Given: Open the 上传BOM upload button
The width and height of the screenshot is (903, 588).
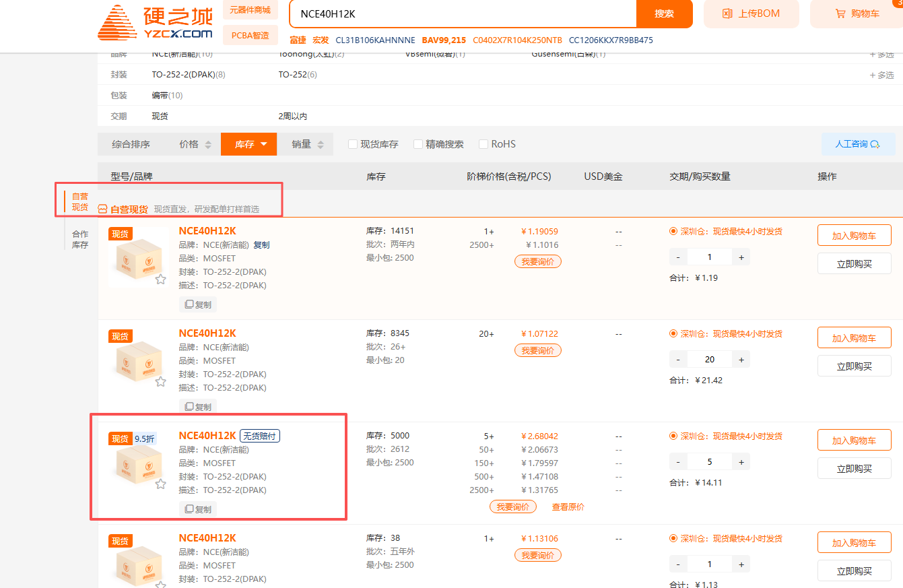Looking at the screenshot, I should coord(751,13).
